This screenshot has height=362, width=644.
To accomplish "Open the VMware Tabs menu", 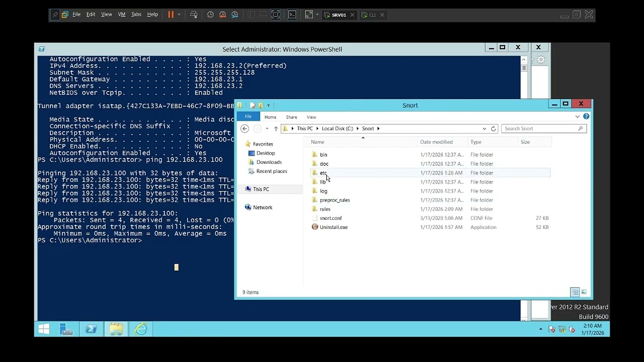I will [136, 15].
